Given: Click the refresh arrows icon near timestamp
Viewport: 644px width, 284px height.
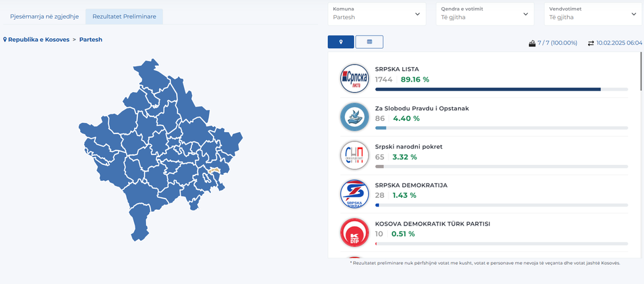Looking at the screenshot, I should [x=591, y=43].
